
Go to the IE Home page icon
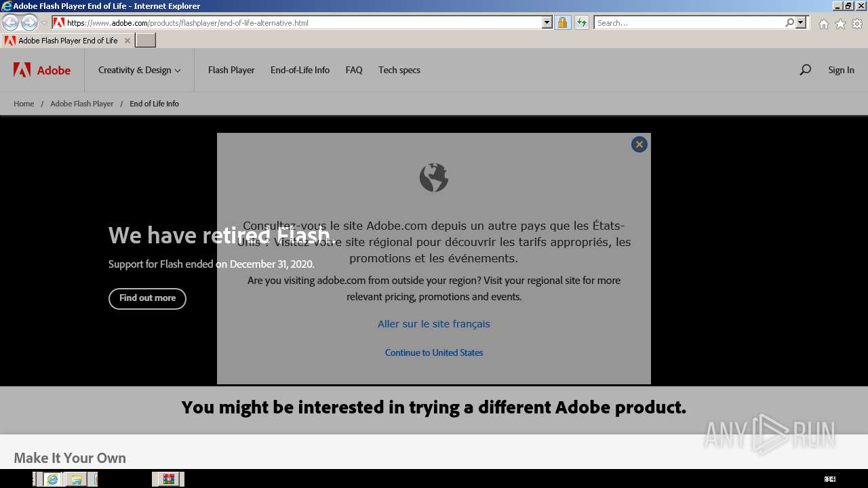click(x=823, y=24)
